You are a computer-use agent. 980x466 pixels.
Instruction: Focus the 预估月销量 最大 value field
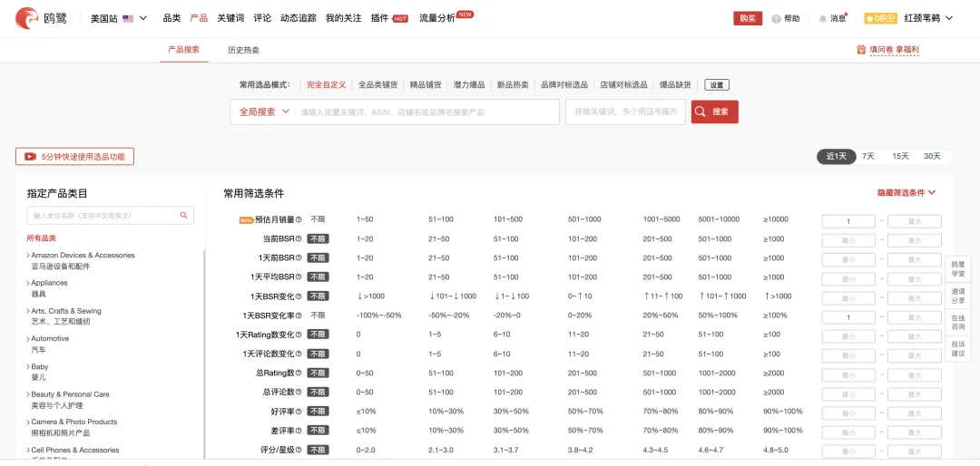tap(915, 221)
